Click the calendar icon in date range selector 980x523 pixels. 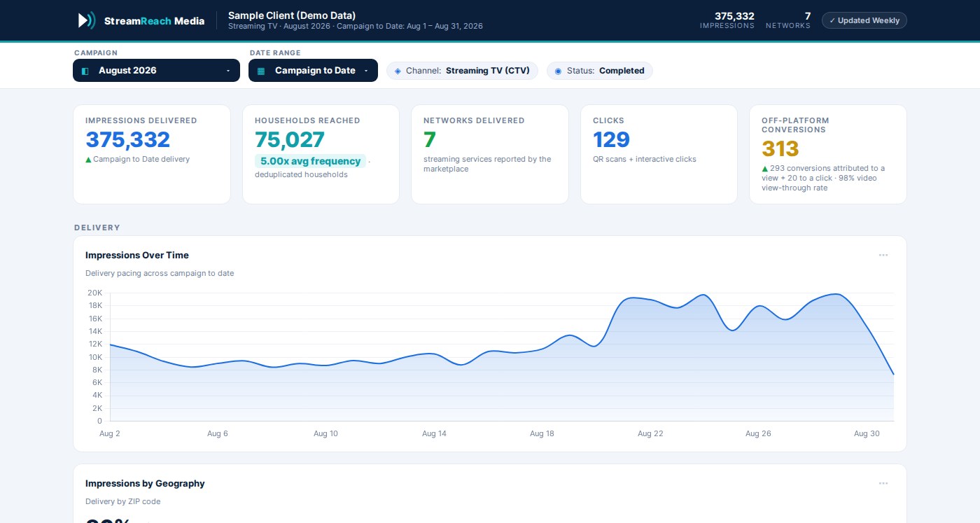(261, 71)
